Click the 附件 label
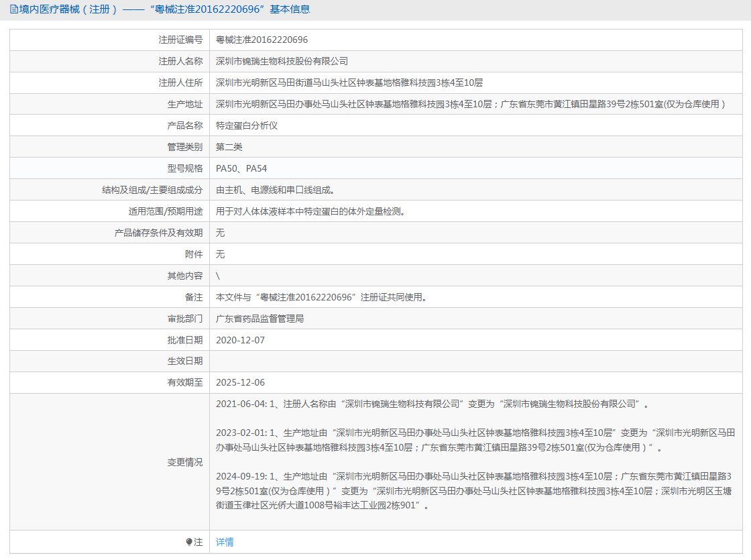 pyautogui.click(x=194, y=254)
